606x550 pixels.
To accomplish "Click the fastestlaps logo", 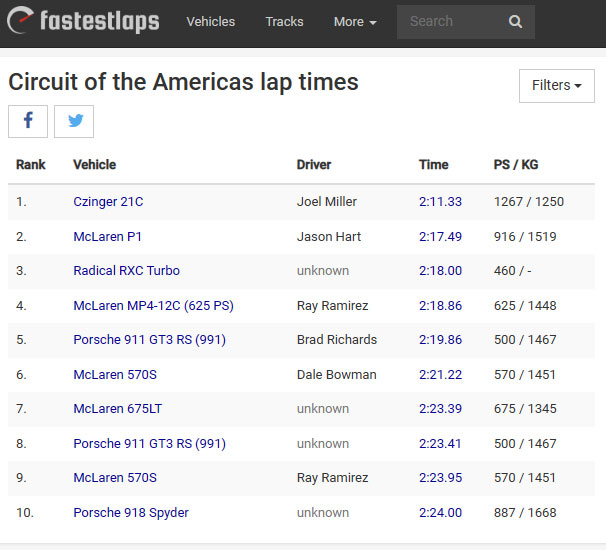I will point(83,21).
